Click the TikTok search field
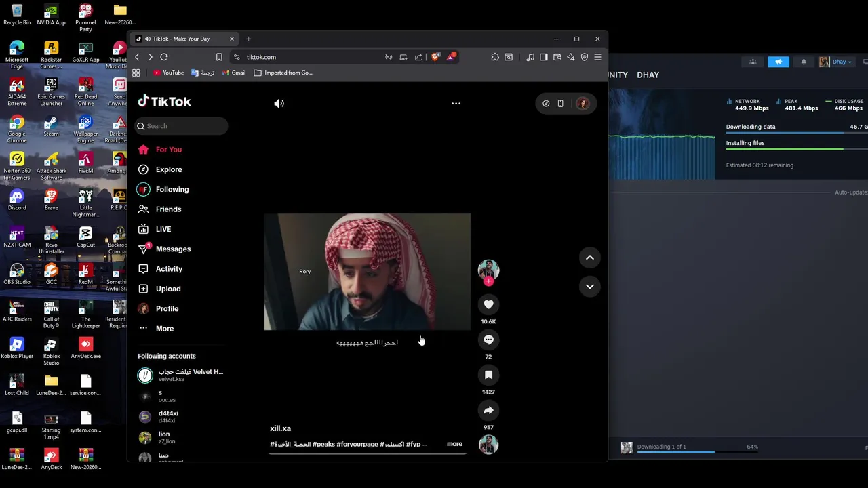Screen dimensions: 868x488 point(182,126)
